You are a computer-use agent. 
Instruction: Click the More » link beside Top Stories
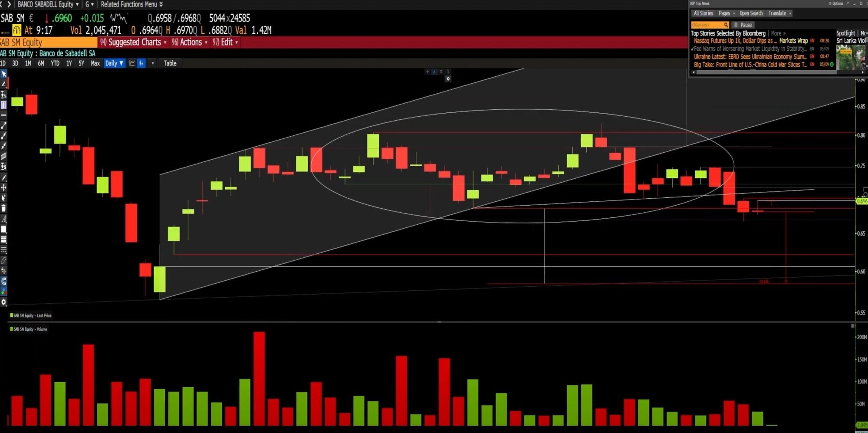point(778,33)
